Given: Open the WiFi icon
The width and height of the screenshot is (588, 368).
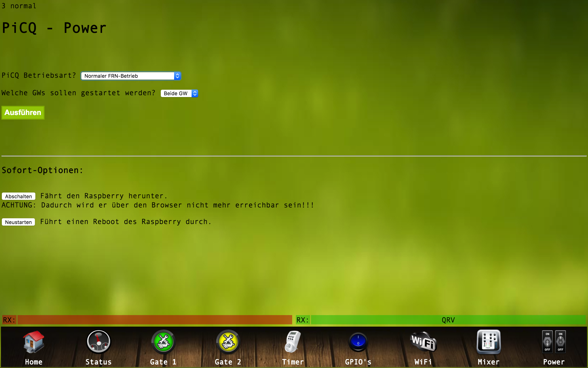Looking at the screenshot, I should point(423,342).
